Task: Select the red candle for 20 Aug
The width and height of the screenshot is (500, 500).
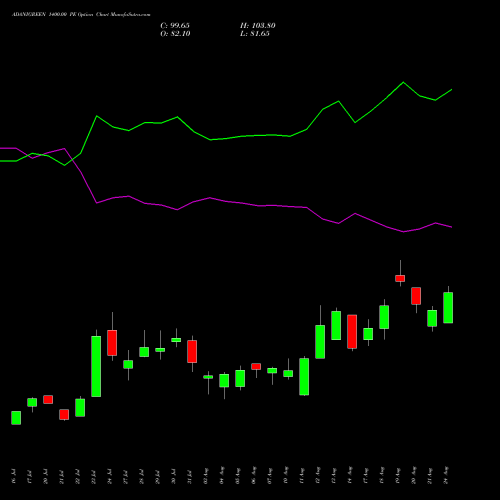Action: click(416, 296)
